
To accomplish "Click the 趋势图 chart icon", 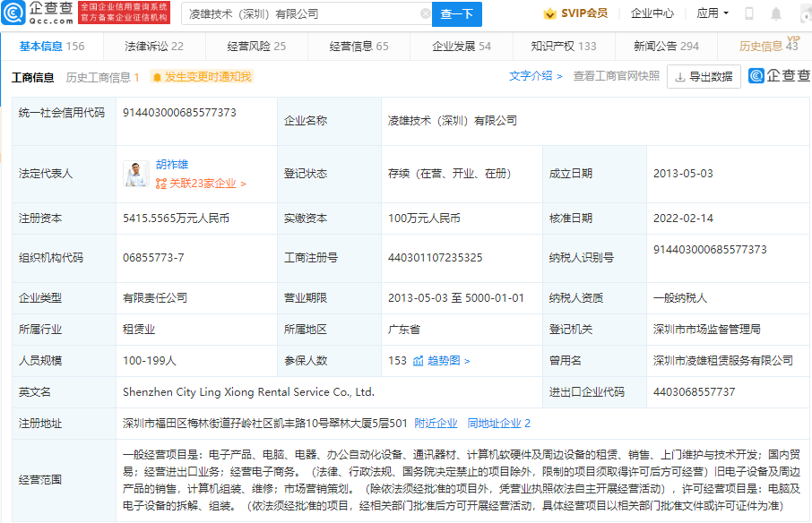I will (418, 361).
